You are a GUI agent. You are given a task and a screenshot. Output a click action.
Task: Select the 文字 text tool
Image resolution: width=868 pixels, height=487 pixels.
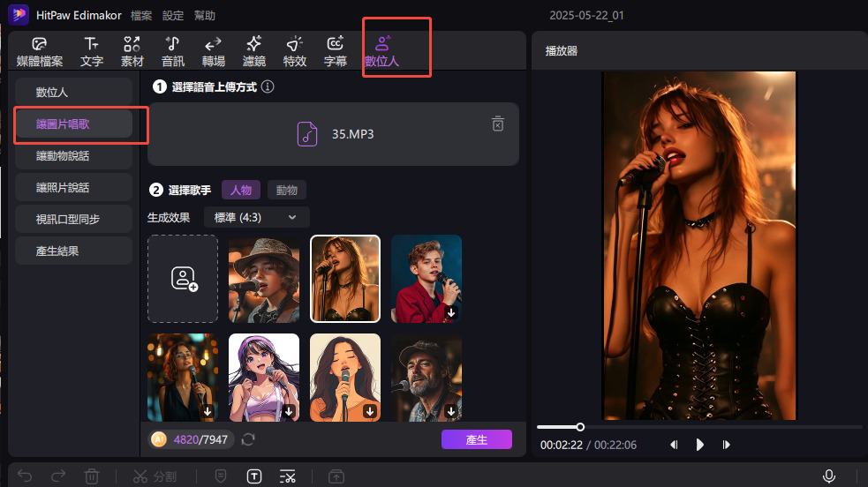(x=91, y=51)
